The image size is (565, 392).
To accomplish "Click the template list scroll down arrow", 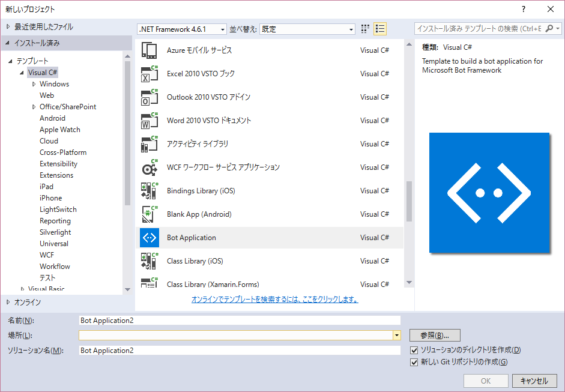I will coord(409,283).
